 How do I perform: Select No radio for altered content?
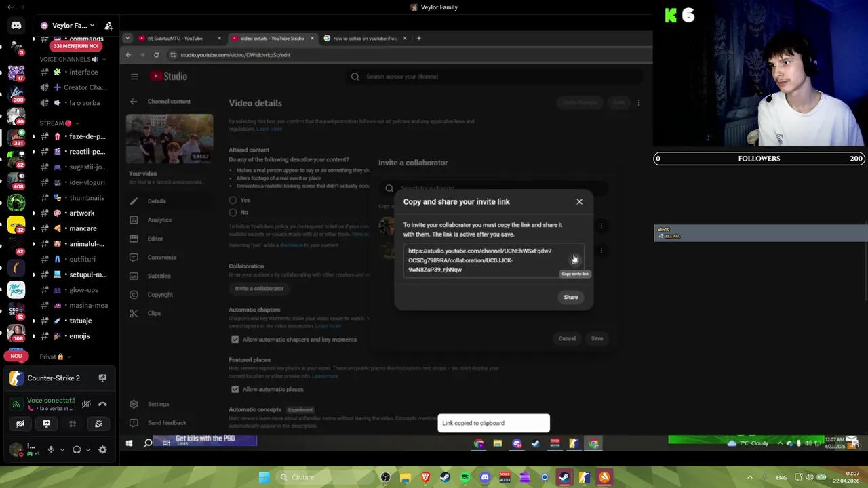(x=233, y=212)
